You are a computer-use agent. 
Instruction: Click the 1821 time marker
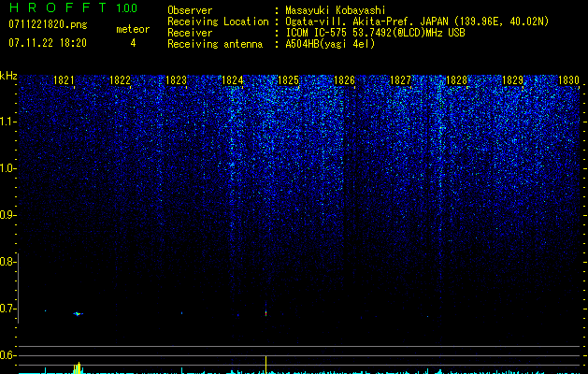coord(64,80)
